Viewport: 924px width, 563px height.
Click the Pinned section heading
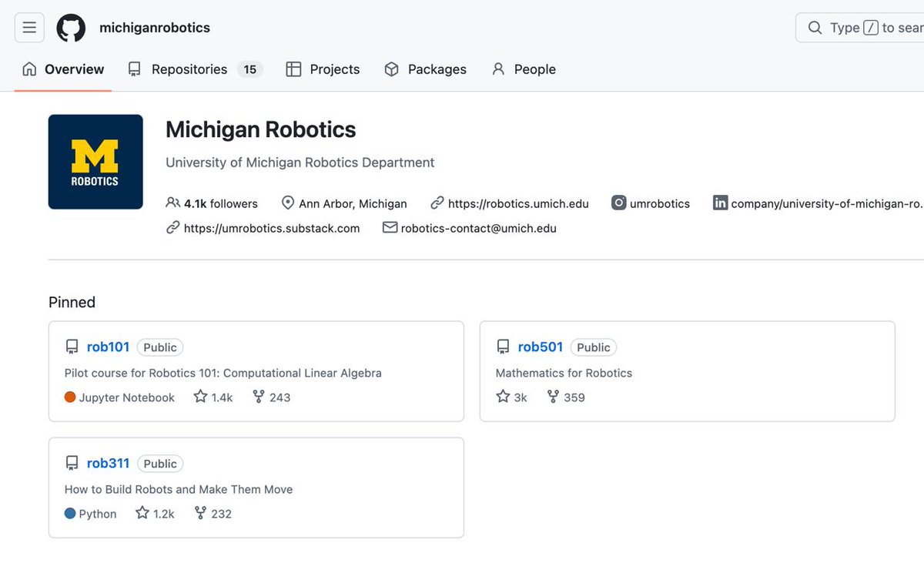click(72, 302)
